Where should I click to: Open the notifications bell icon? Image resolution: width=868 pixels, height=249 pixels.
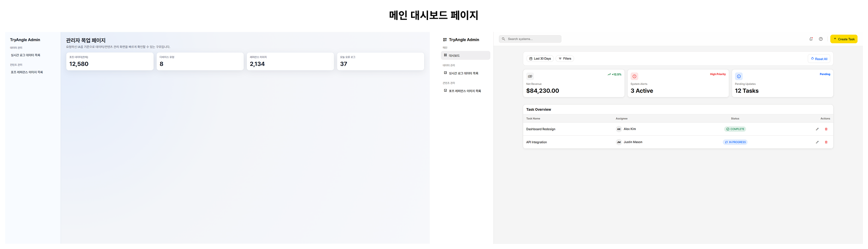click(811, 39)
